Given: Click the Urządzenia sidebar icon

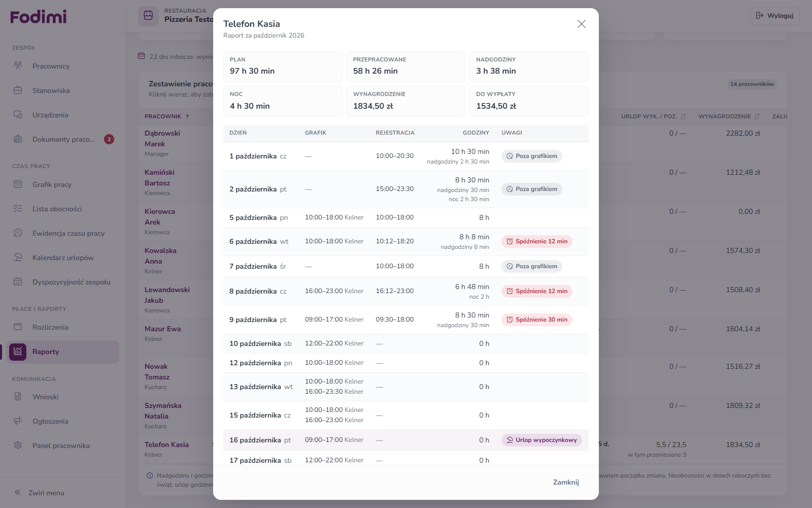Looking at the screenshot, I should (18, 115).
